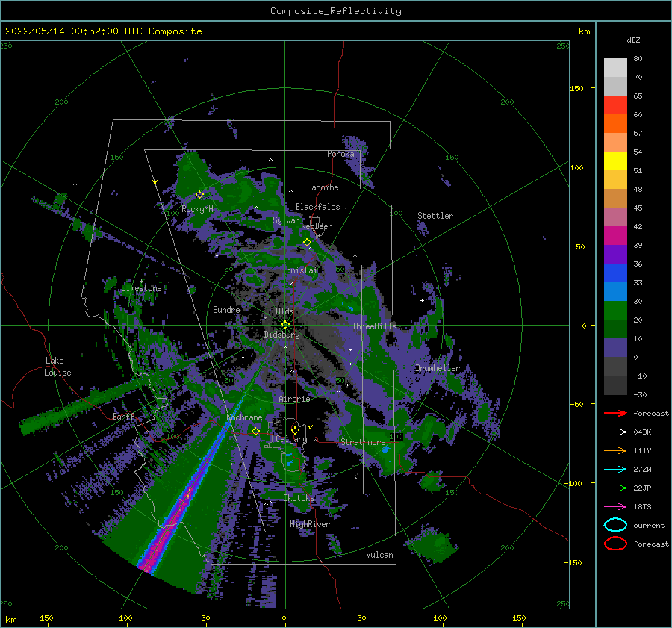The height and width of the screenshot is (628, 672).
Task: Click the red forecast ellipse icon
Action: [x=615, y=544]
